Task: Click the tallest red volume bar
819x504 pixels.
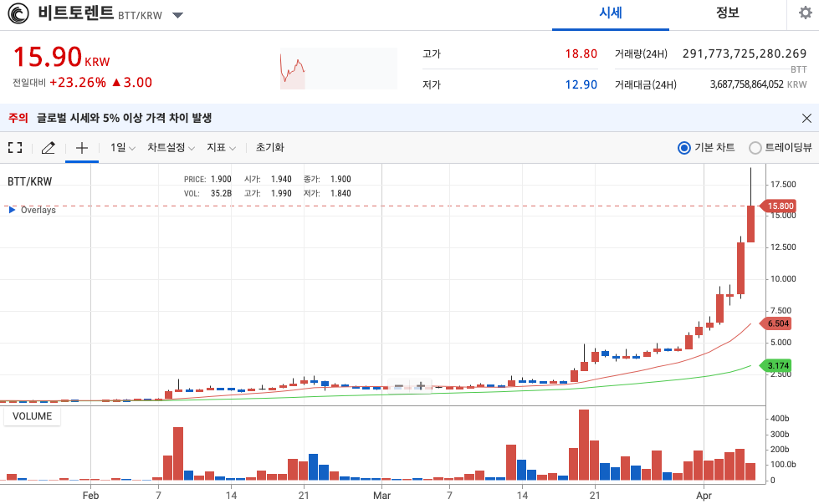Action: pyautogui.click(x=583, y=445)
